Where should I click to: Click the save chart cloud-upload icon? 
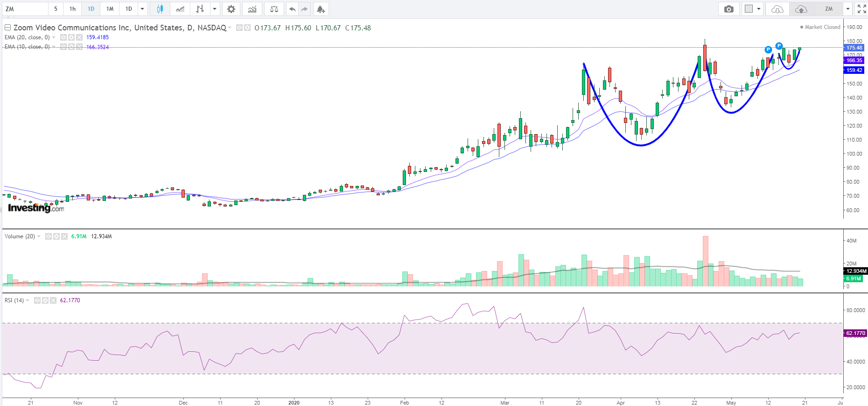coord(801,9)
